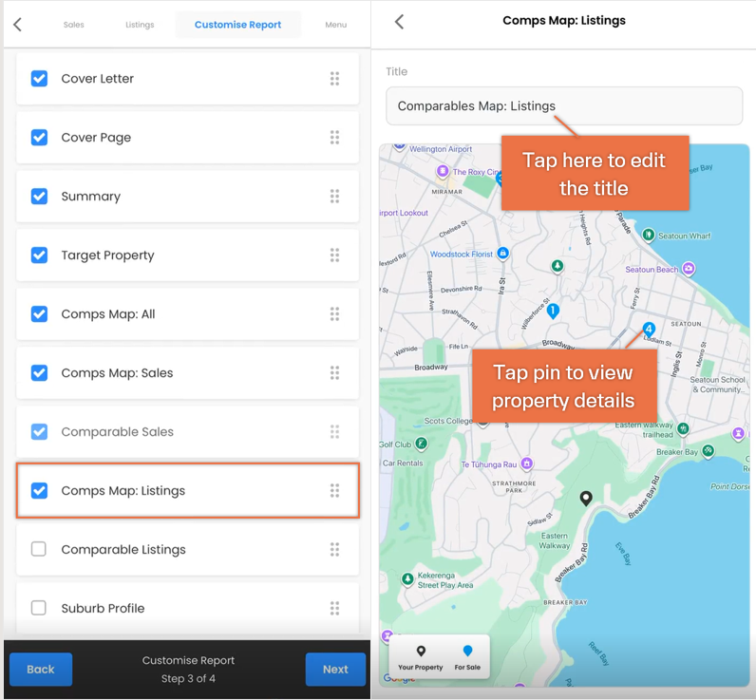Click the Seatoun Wharf map marker

[649, 235]
